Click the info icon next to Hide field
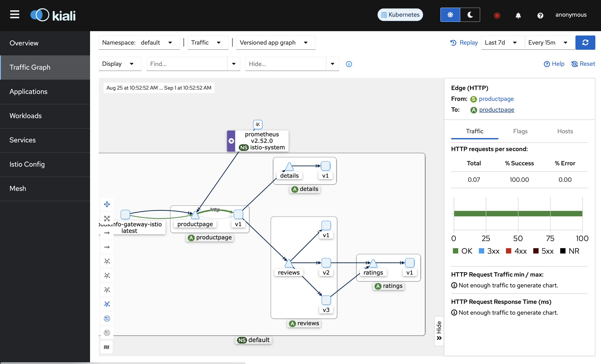The width and height of the screenshot is (601, 364). (x=349, y=64)
